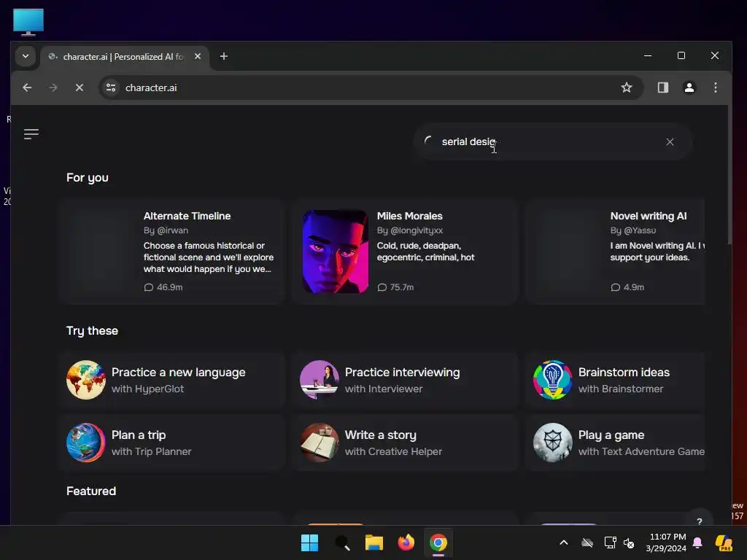Click the Text Adventure Game shield avatar
The height and width of the screenshot is (560, 747).
click(x=553, y=443)
